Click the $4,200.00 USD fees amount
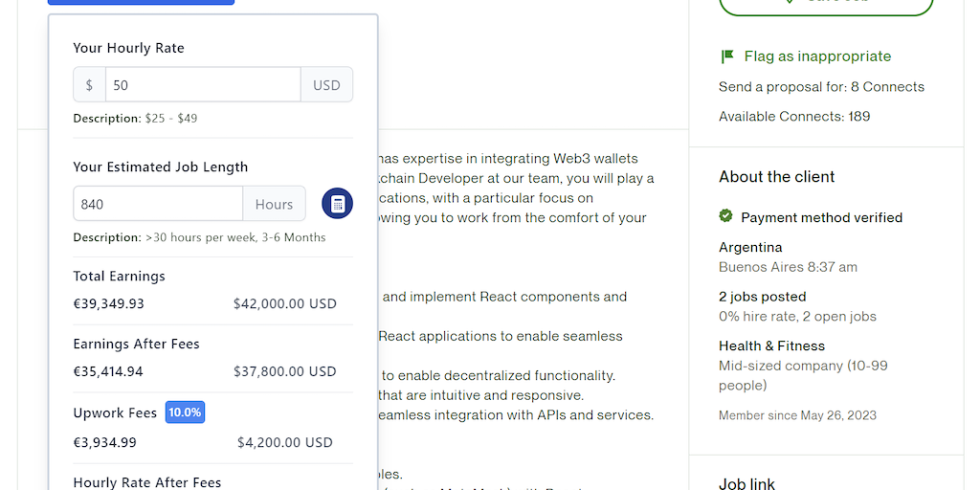This screenshot has width=980, height=490. pyautogui.click(x=285, y=443)
